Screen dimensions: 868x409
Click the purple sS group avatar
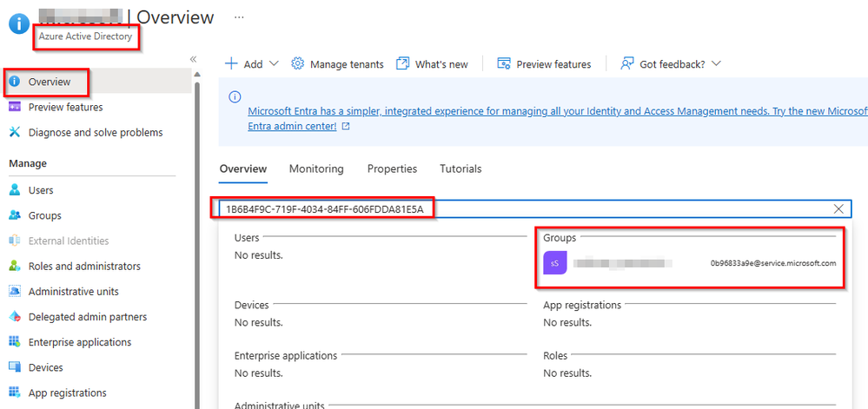[554, 263]
